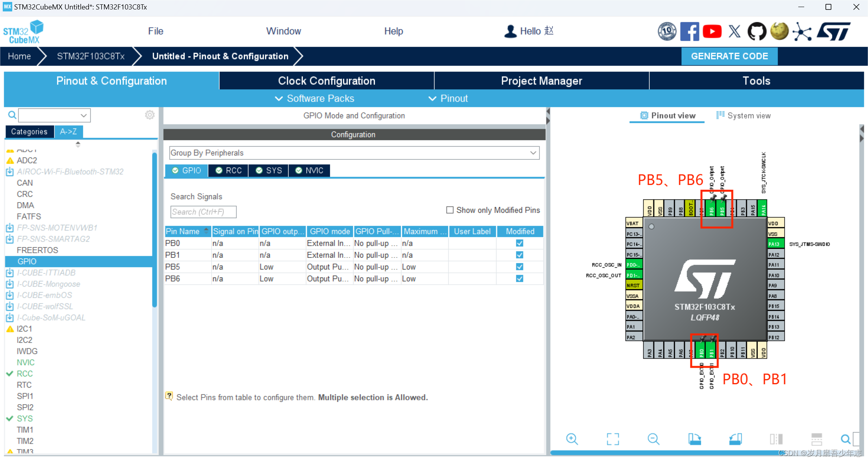The image size is (868, 461).
Task: Switch to the Clock Configuration tab
Action: coord(326,81)
